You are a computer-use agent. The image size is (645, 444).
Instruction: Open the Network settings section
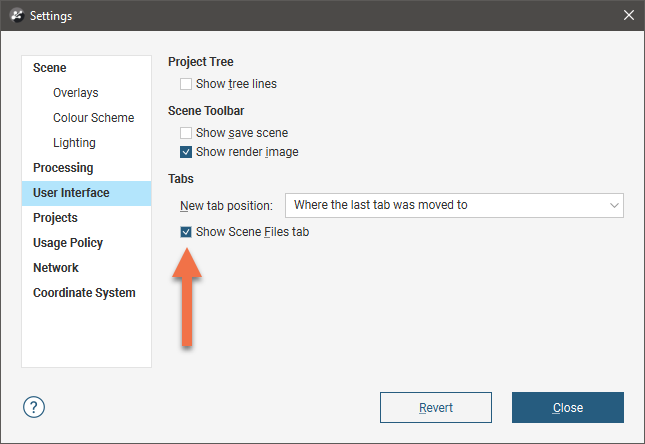tap(56, 268)
